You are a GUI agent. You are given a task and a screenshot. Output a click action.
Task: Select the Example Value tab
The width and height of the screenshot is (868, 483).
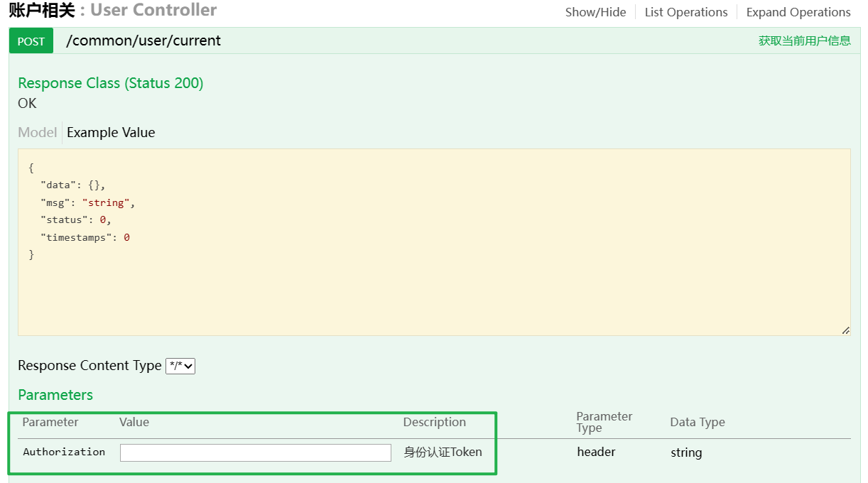(x=111, y=132)
